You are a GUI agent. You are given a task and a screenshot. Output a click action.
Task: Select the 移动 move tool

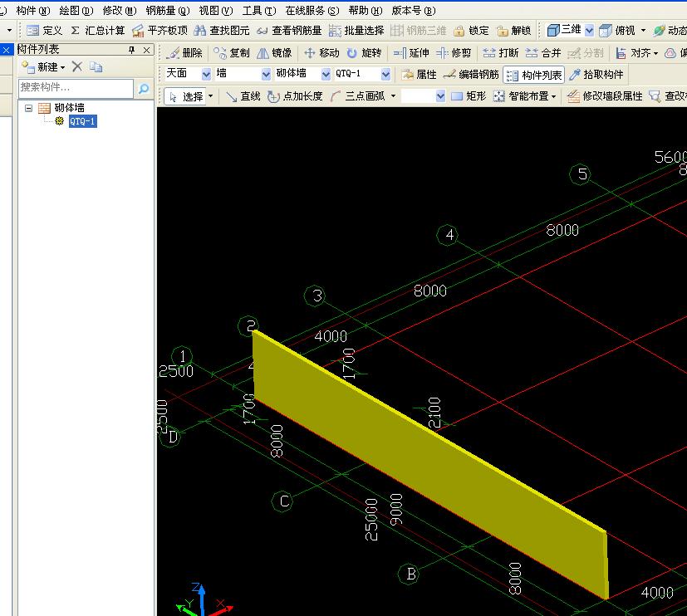coord(321,53)
